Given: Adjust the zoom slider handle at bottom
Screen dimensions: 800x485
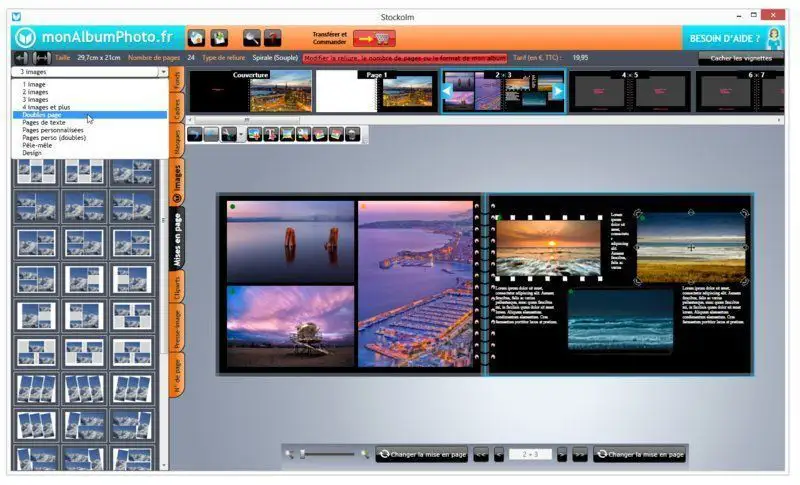Looking at the screenshot, I should point(303,454).
